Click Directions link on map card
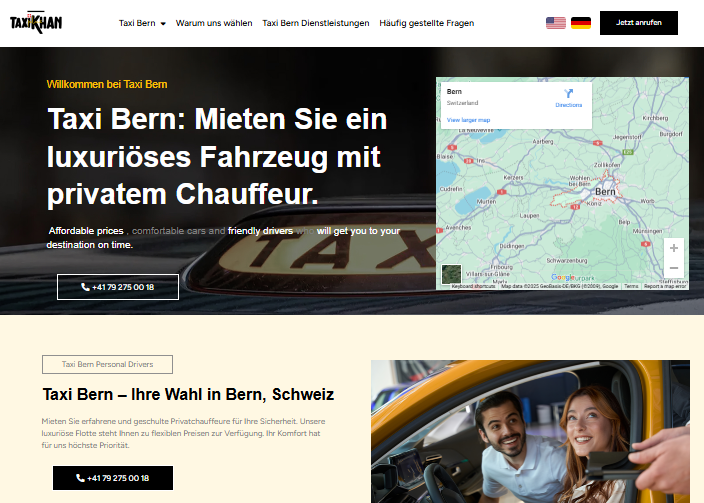Screen dimensions: 704x503 568,105
